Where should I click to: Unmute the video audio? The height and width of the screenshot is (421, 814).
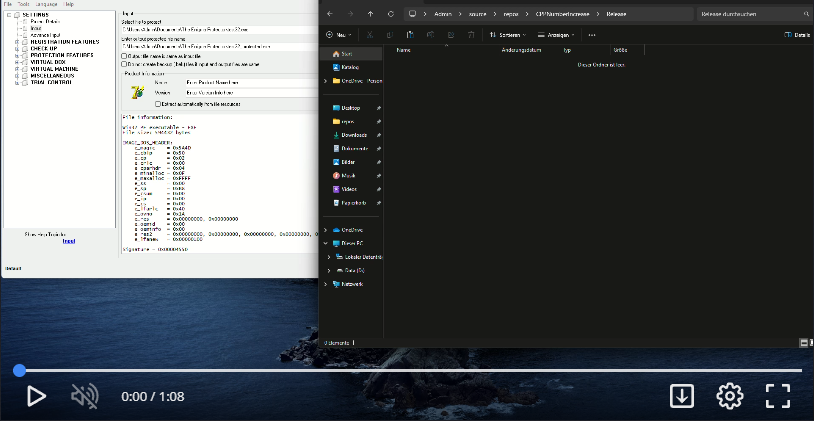pos(85,397)
